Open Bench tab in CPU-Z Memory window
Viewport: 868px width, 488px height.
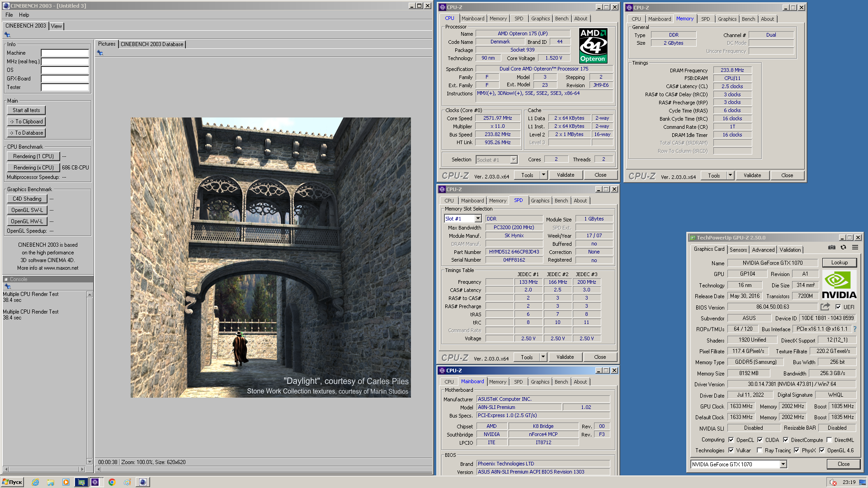pos(748,19)
